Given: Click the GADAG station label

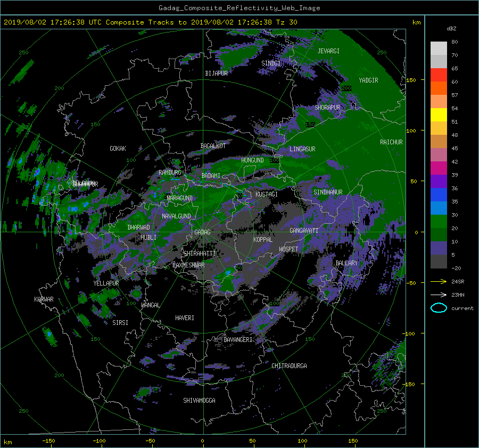Looking at the screenshot, I should pyautogui.click(x=203, y=232).
